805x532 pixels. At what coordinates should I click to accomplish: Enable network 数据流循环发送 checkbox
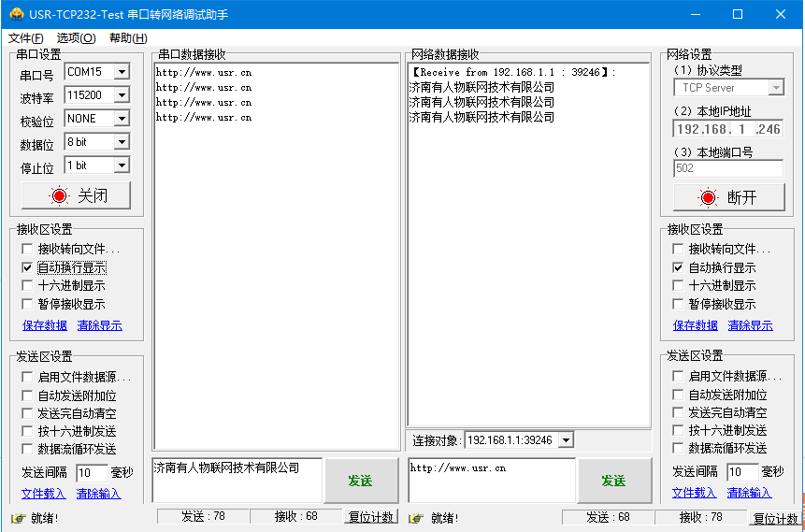click(678, 448)
